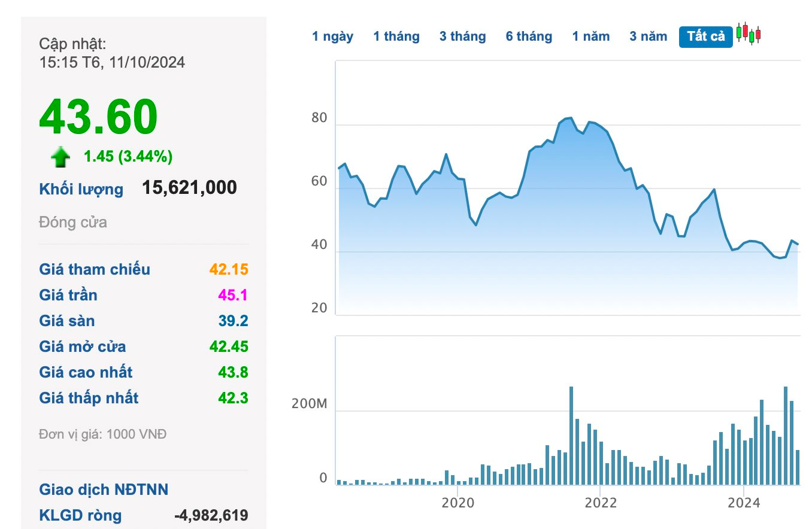Click the update timestamp 15:15 T6, 11/10/2024
The height and width of the screenshot is (529, 812).
point(112,62)
